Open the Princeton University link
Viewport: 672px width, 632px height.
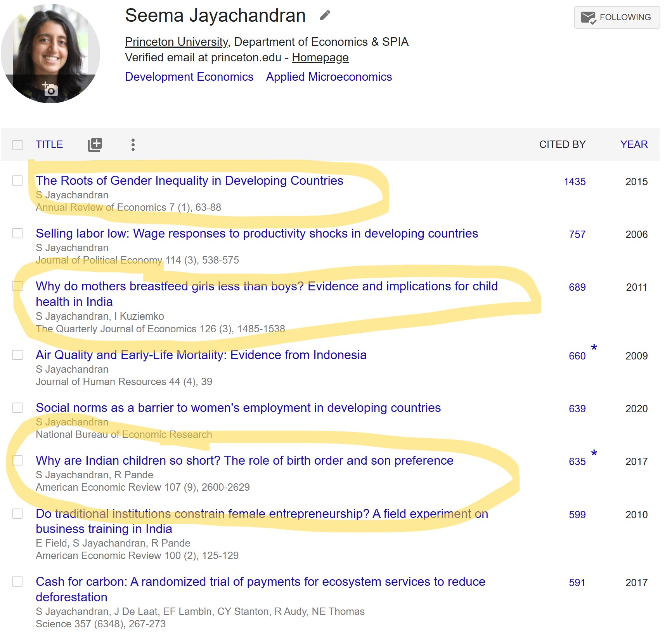click(177, 42)
